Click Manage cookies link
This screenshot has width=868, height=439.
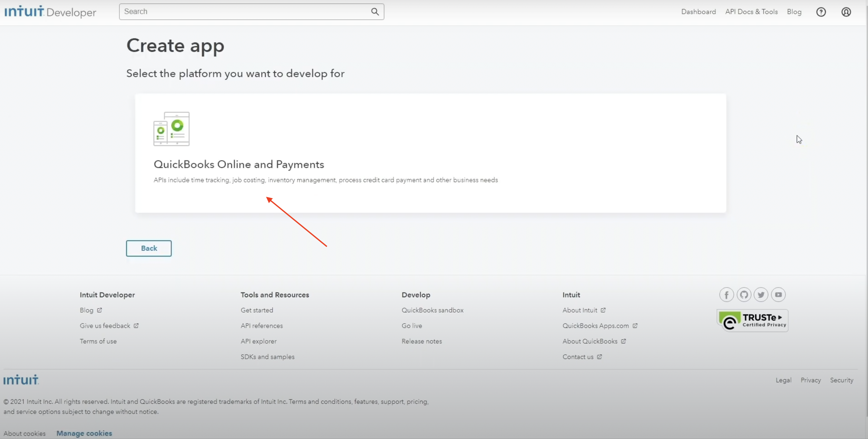tap(84, 433)
